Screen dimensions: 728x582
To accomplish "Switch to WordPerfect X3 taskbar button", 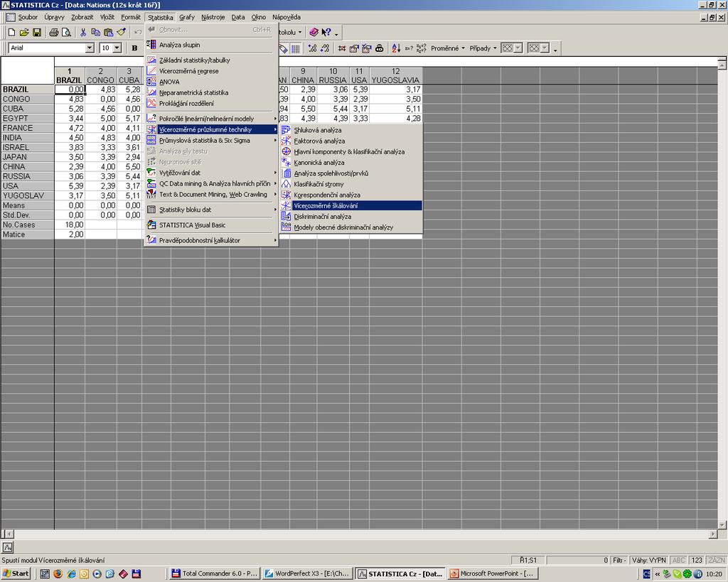I will 307,573.
